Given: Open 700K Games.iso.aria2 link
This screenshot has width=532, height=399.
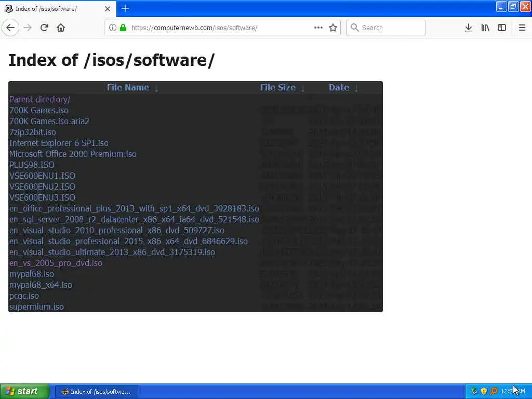Looking at the screenshot, I should tap(49, 121).
